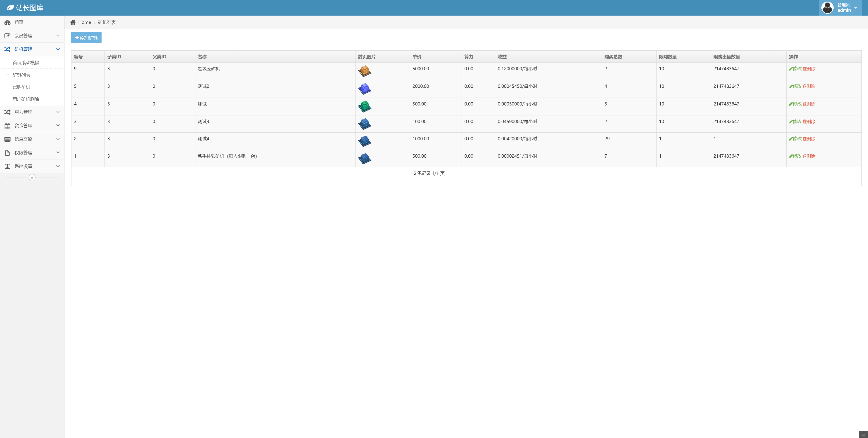Select 用户矿机删除 in the sidebar
Screen dimensions: 868x438
coord(26,99)
